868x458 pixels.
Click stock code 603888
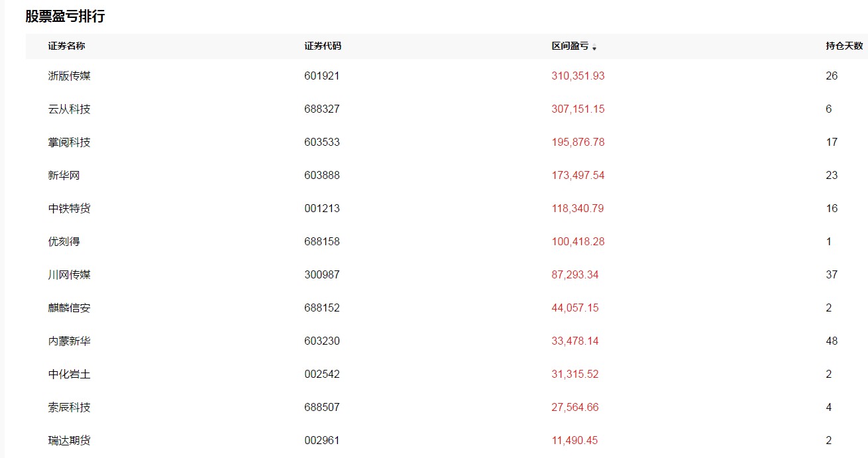(x=322, y=175)
